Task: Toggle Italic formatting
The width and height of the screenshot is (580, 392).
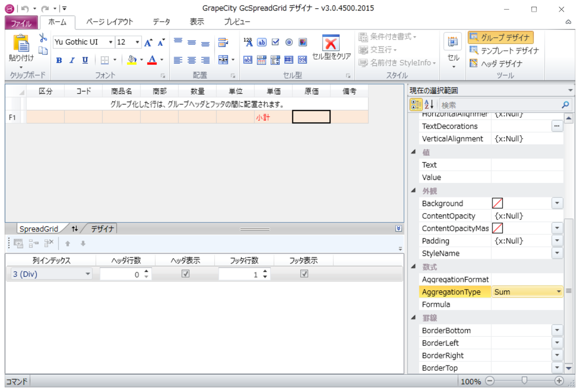Action: 72,60
